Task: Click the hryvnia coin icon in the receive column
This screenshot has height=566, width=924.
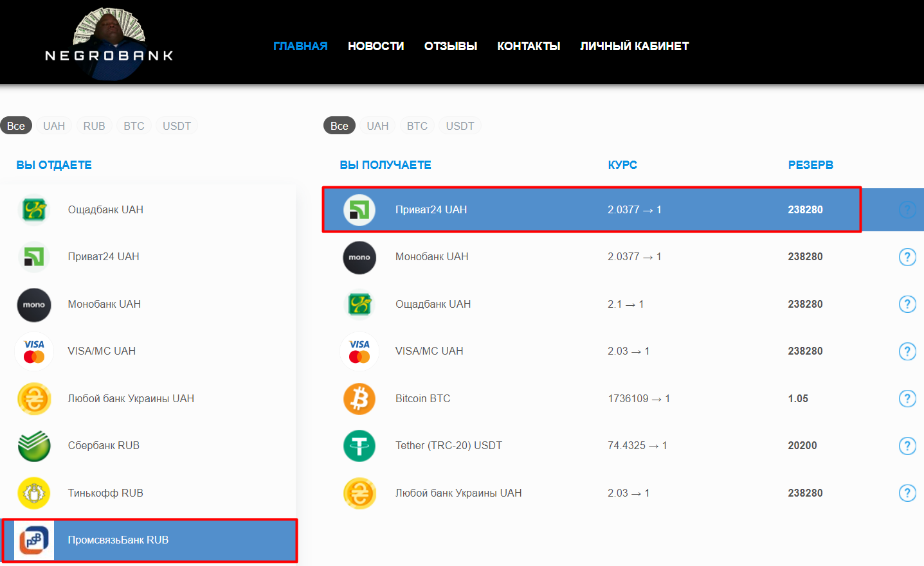Action: pos(359,493)
